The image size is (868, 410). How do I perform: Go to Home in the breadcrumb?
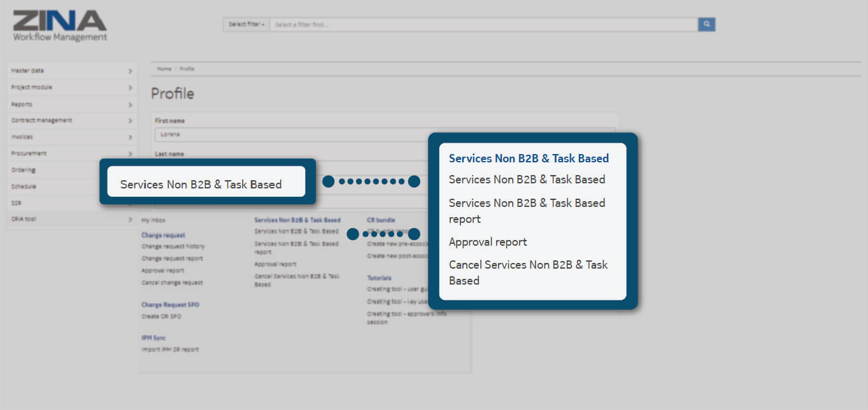[164, 69]
